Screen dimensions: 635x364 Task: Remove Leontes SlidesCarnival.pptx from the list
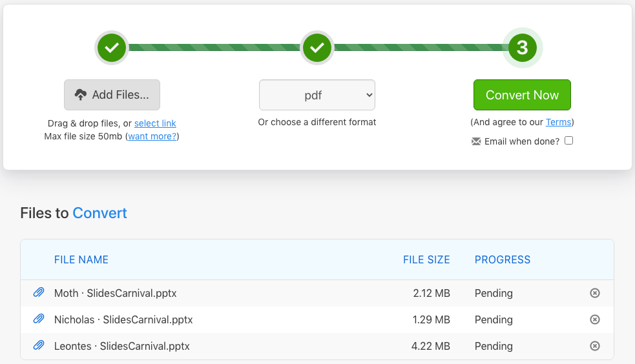pos(595,346)
